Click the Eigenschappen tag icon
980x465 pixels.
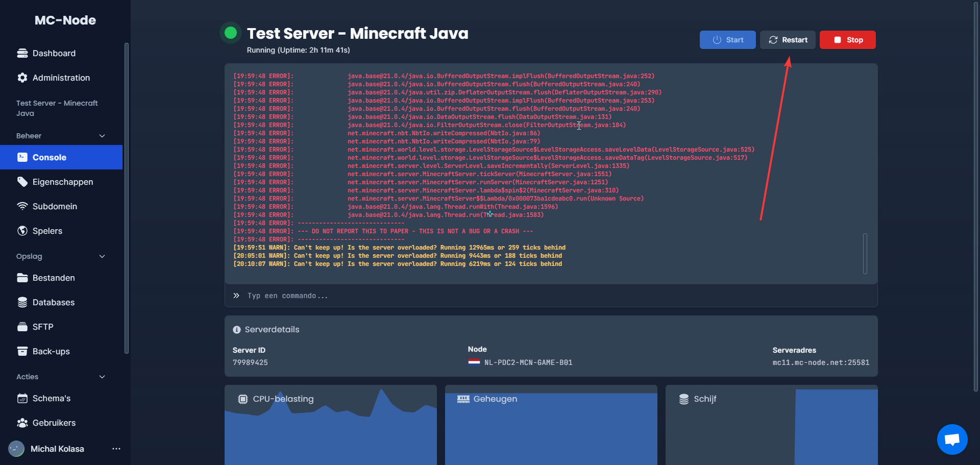pyautogui.click(x=22, y=182)
